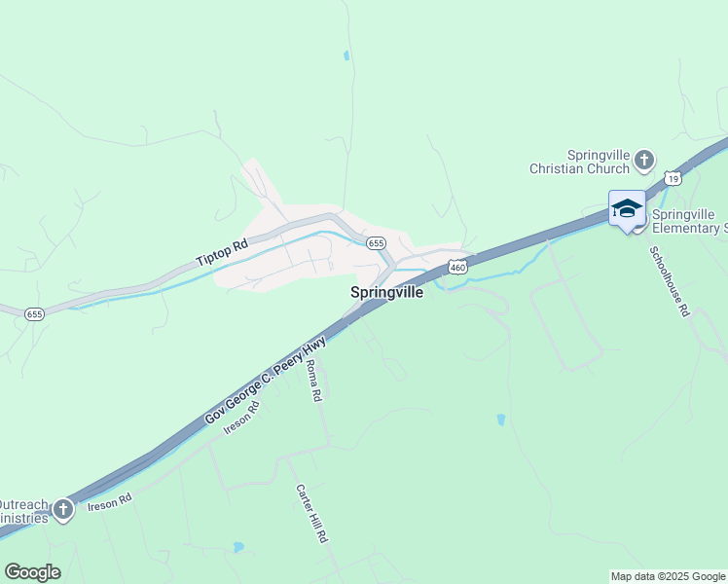The image size is (728, 584).
Task: Open Springville Christian Church text label
Action: point(579,162)
